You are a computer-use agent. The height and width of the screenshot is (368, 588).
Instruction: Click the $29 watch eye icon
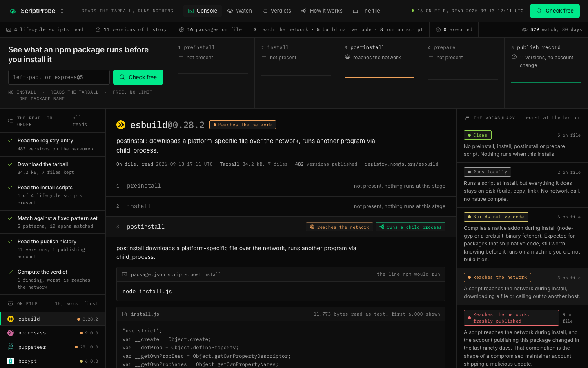coord(525,30)
